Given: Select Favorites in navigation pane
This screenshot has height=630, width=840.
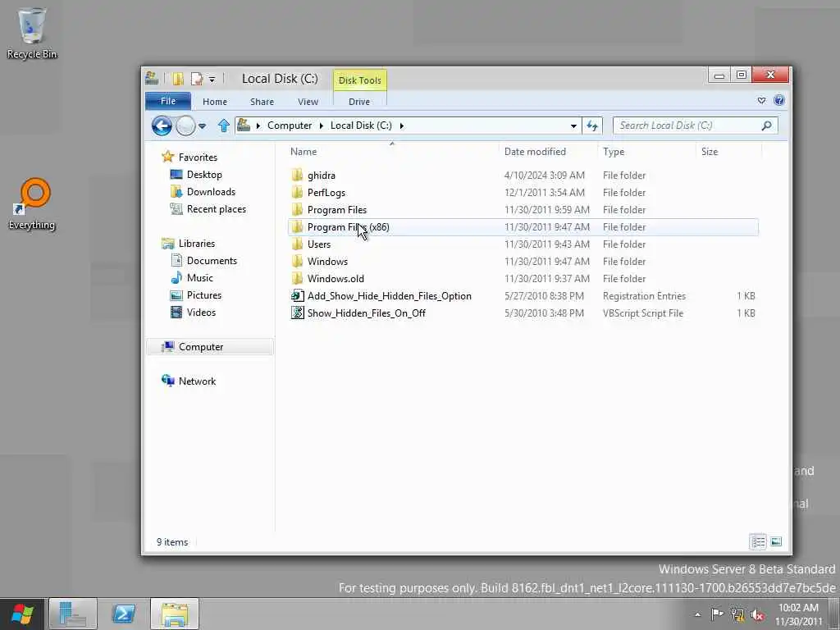Looking at the screenshot, I should point(198,157).
